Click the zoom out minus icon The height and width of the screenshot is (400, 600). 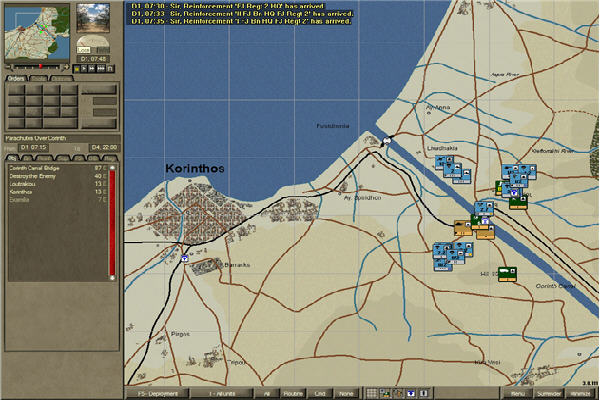[9, 67]
